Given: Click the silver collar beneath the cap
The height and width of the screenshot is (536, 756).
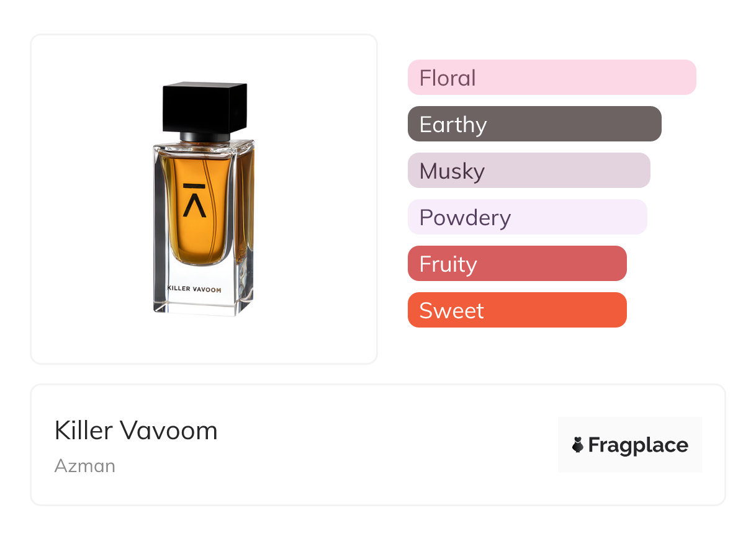Looking at the screenshot, I should [205, 135].
